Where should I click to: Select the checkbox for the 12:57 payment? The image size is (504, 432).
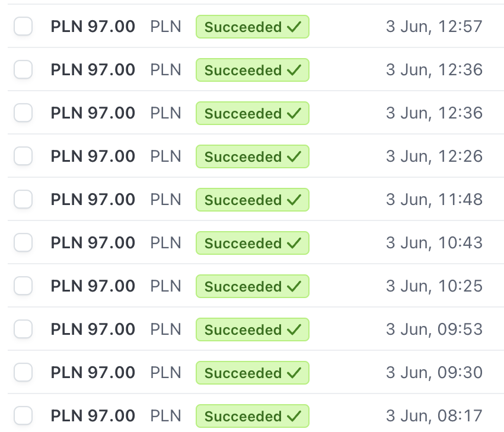(x=23, y=27)
